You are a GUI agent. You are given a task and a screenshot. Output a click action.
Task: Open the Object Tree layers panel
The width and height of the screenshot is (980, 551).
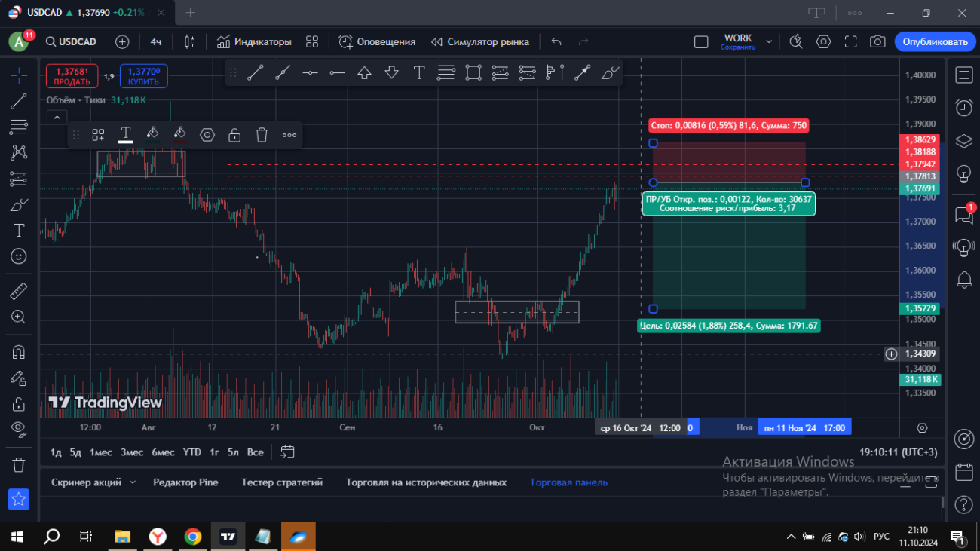pyautogui.click(x=963, y=141)
